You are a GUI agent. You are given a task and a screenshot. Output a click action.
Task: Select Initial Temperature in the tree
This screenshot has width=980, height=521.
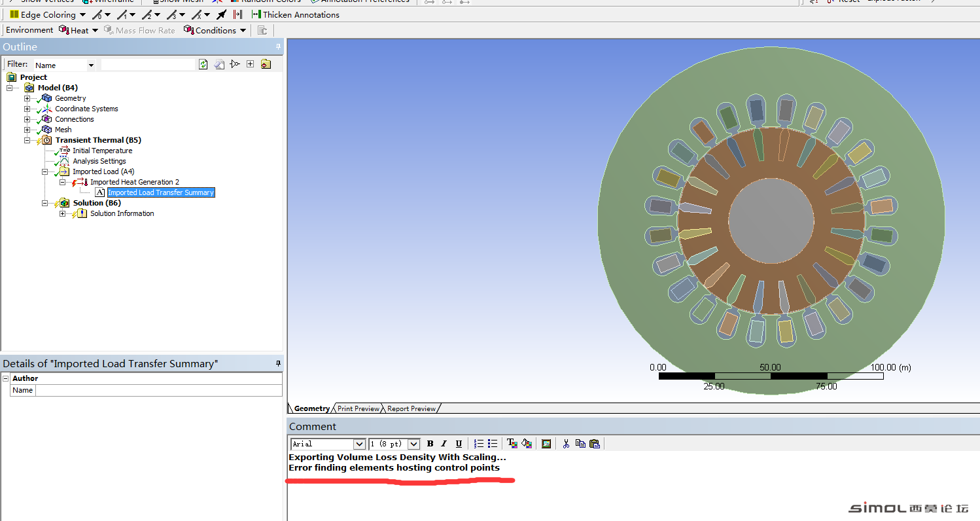pyautogui.click(x=102, y=151)
